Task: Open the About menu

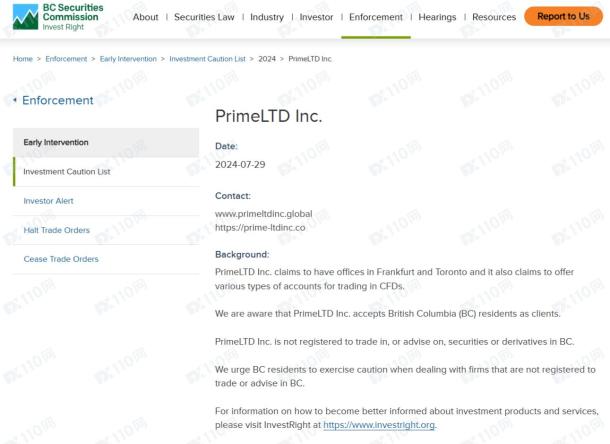Action: 145,17
